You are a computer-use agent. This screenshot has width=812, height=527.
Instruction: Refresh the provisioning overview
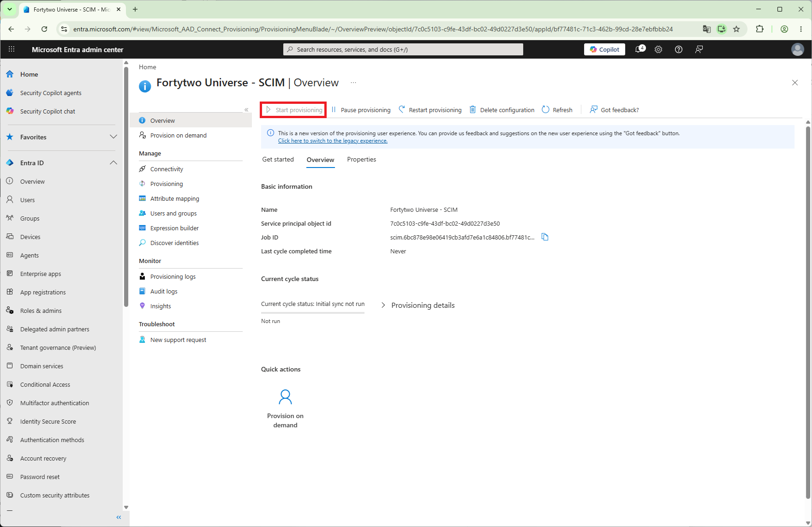[557, 110]
